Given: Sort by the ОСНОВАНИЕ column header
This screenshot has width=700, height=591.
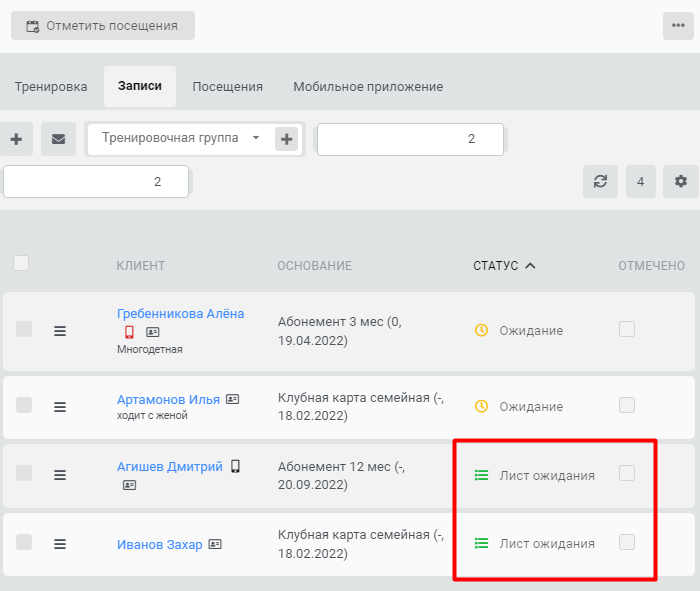Looking at the screenshot, I should 314,266.
